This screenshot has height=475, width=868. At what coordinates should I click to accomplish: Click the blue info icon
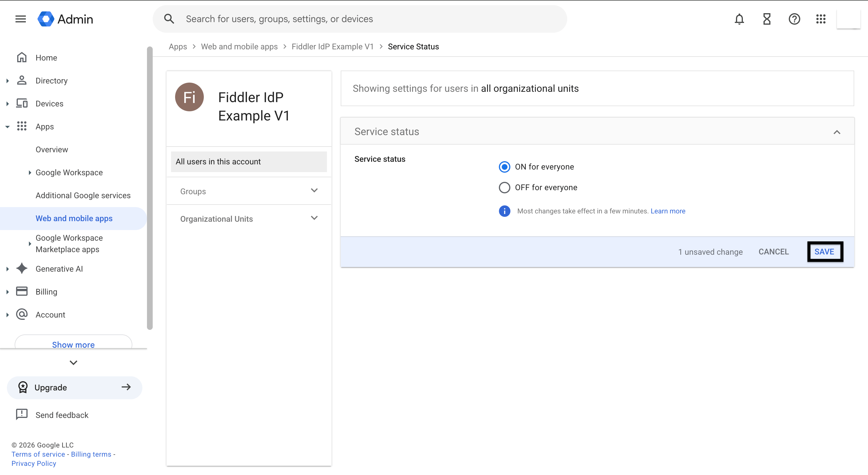tap(504, 211)
